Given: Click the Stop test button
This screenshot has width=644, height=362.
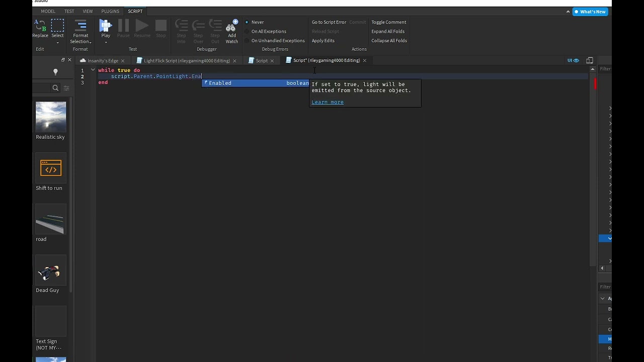Looking at the screenshot, I should tap(161, 28).
